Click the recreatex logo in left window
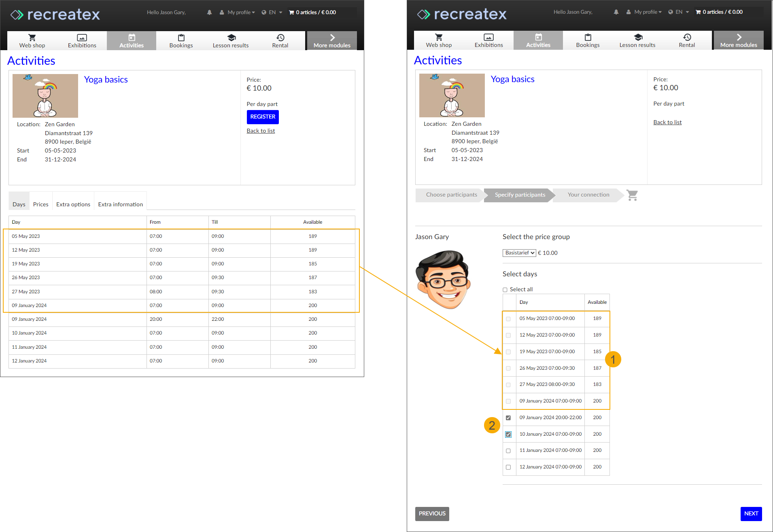 [55, 15]
